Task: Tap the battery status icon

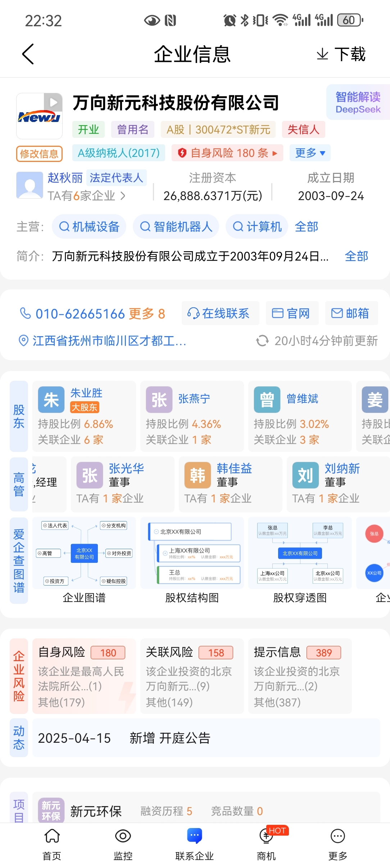Action: (350, 20)
